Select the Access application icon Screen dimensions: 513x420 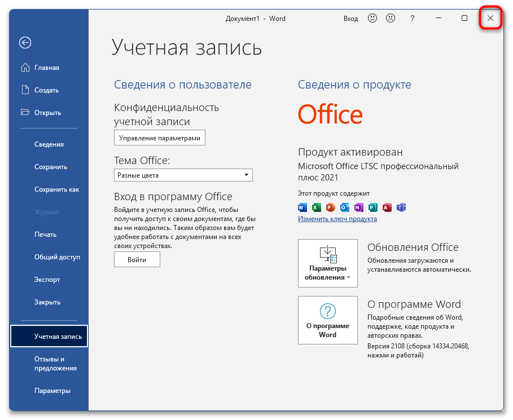[x=387, y=207]
